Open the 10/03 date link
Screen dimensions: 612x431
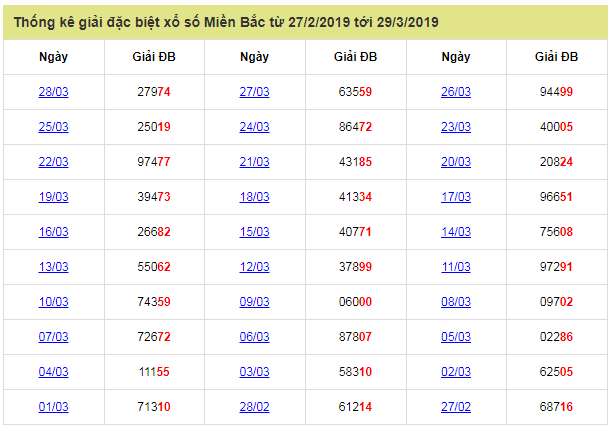pos(53,302)
